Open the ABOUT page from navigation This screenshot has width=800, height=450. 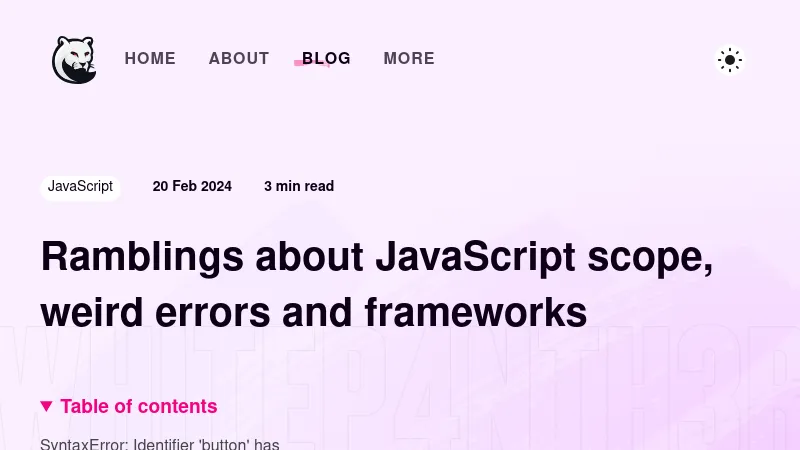point(239,59)
